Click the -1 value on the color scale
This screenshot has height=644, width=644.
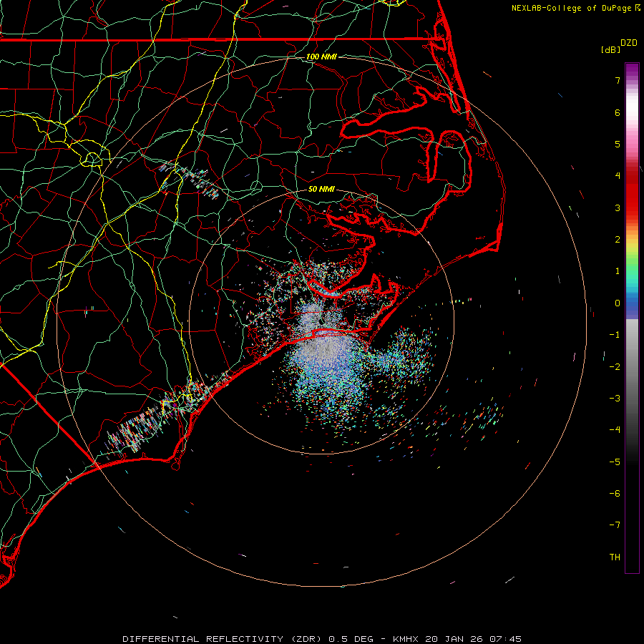point(615,335)
